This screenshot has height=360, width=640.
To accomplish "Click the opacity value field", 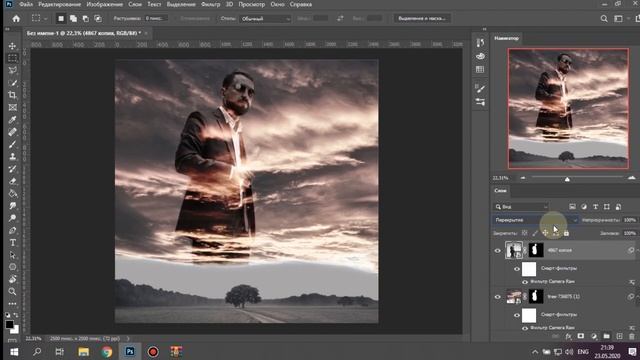I will point(630,220).
